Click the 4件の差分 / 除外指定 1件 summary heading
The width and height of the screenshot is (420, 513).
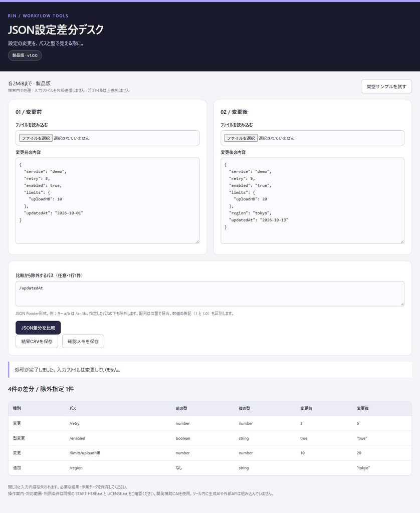41,389
